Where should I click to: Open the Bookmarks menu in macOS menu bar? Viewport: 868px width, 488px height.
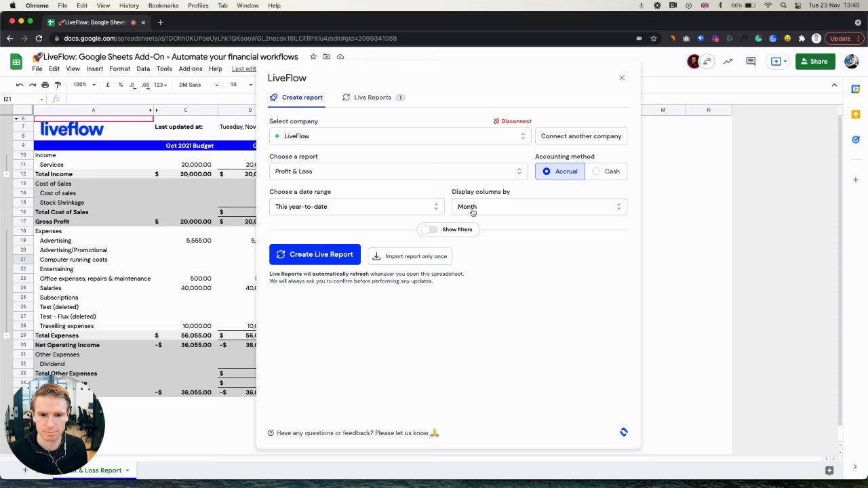(163, 5)
